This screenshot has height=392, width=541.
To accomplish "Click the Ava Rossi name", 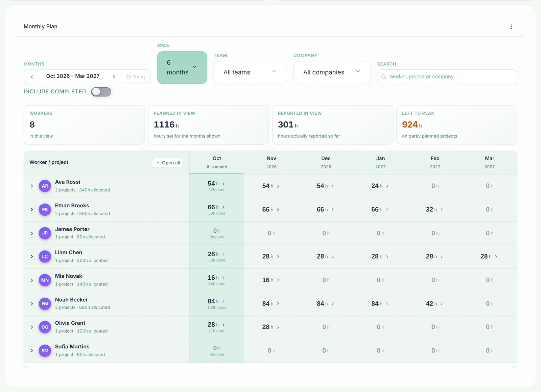I will [x=68, y=182].
